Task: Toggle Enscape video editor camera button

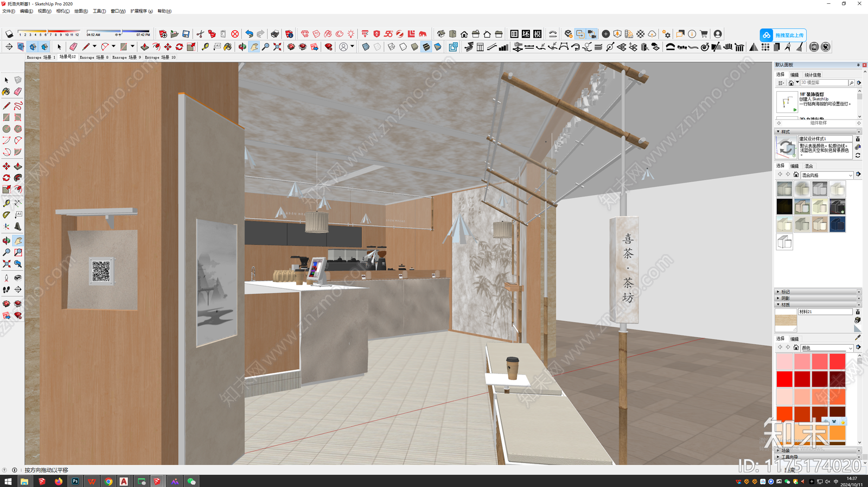Action: (x=591, y=34)
